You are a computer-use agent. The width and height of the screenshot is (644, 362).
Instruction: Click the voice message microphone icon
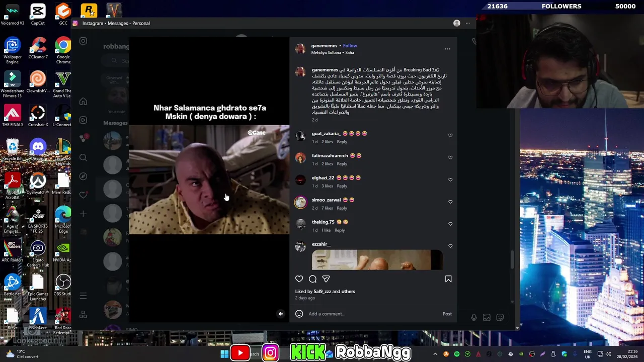(x=473, y=317)
